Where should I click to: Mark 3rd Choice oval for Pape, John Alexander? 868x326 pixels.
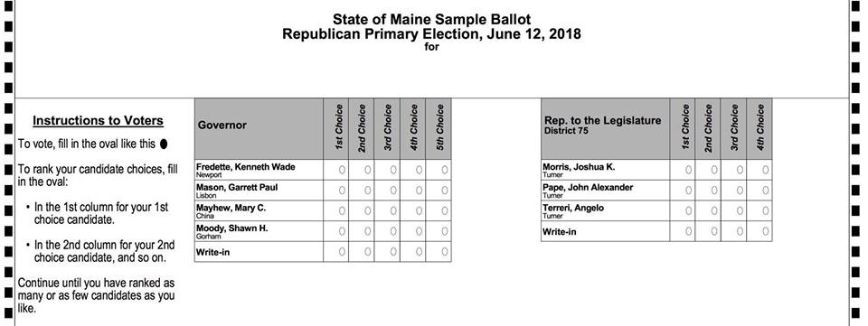(740, 191)
